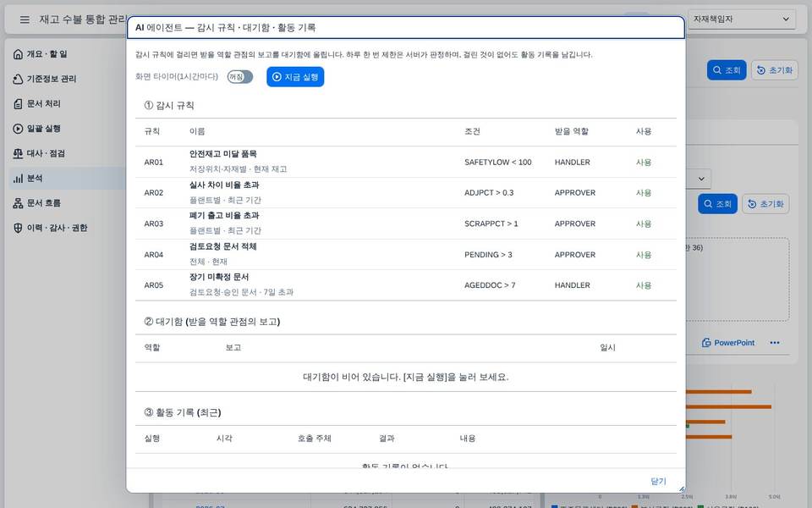Select rule name 실사 차이 비율 초과

(224, 185)
